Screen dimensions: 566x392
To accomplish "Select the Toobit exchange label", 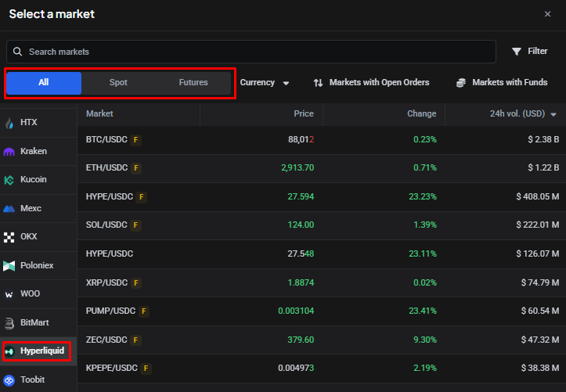I will pyautogui.click(x=32, y=379).
